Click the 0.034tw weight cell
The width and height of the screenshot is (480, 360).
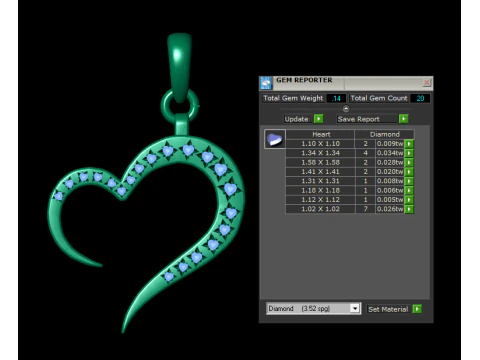point(390,153)
